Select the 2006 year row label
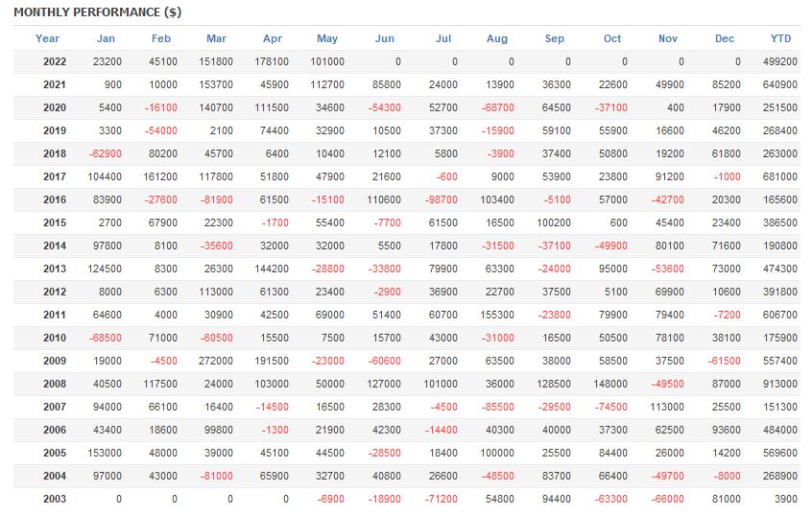Screen dimensions: 812x515 (x=55, y=430)
